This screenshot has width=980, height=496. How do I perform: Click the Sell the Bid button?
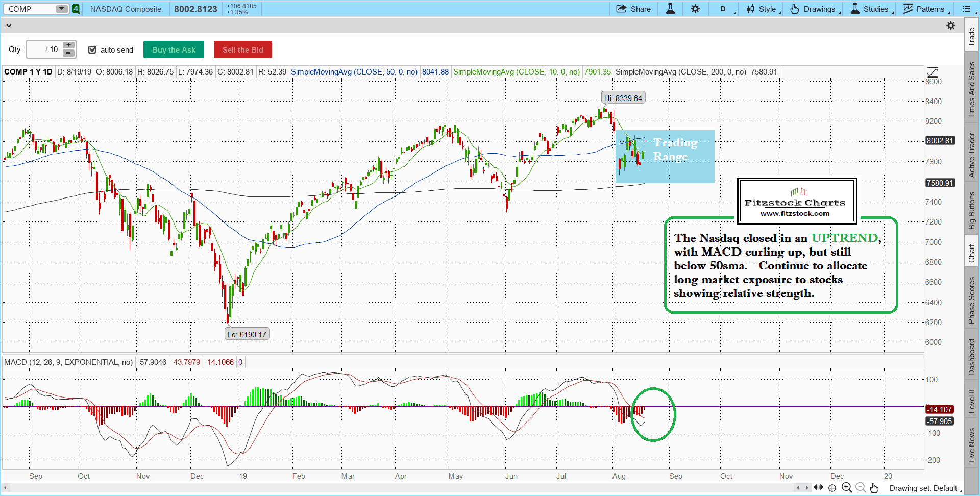click(x=242, y=49)
